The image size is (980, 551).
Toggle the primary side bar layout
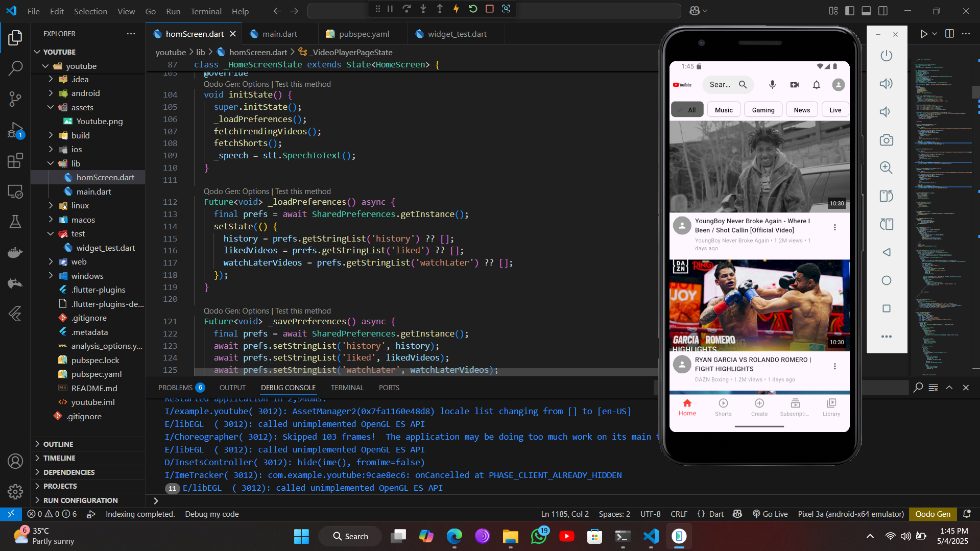tap(850, 11)
